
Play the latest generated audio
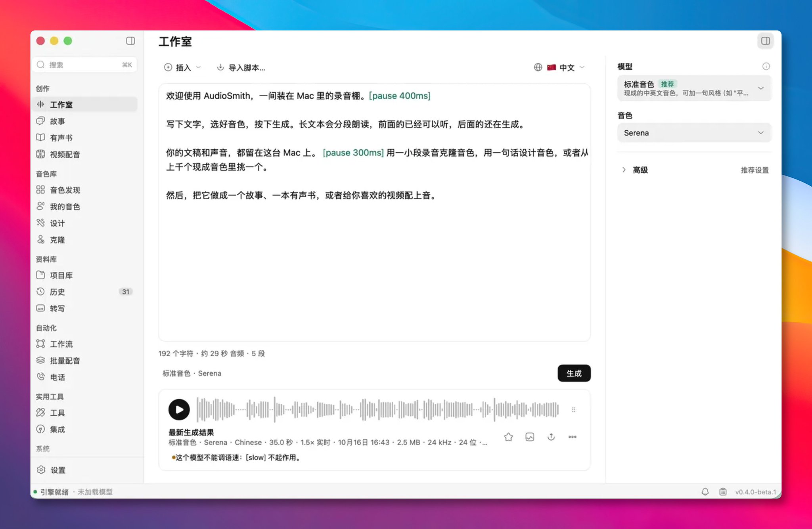pos(179,409)
